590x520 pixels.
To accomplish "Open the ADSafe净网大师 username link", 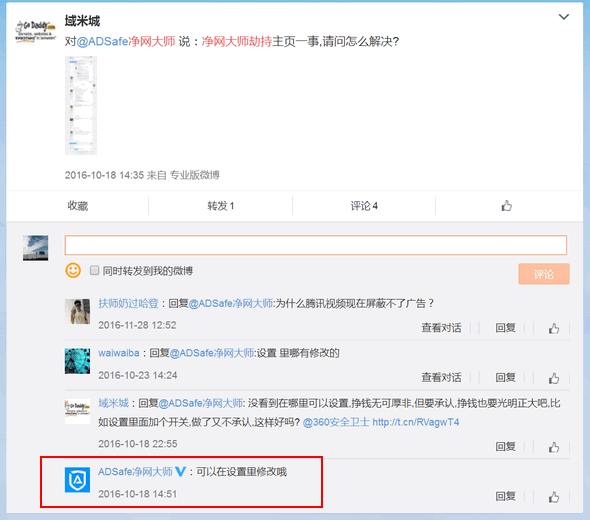I will click(135, 471).
